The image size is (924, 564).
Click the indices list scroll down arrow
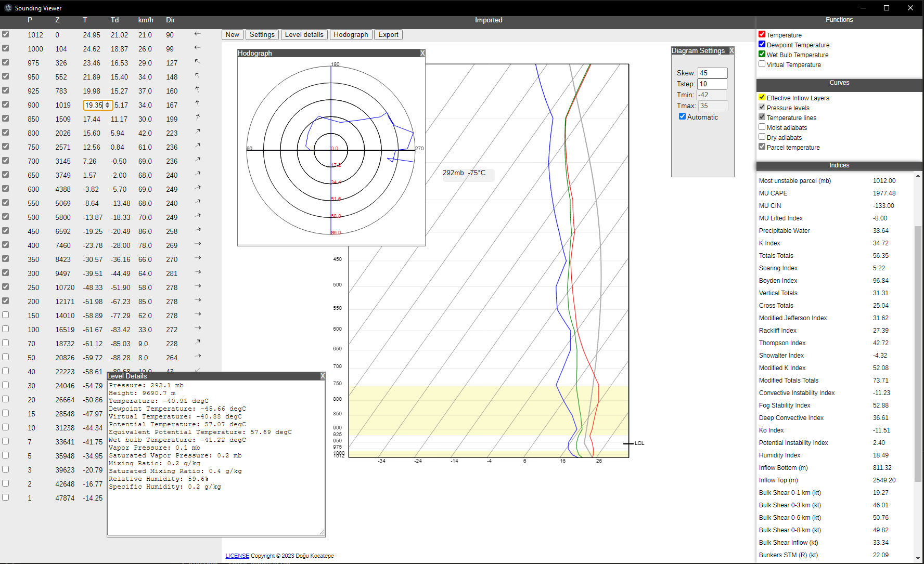[x=918, y=558]
